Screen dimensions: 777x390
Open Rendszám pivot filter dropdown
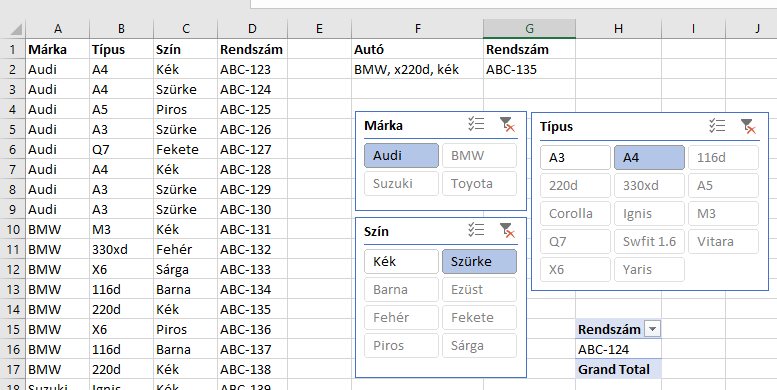[653, 329]
